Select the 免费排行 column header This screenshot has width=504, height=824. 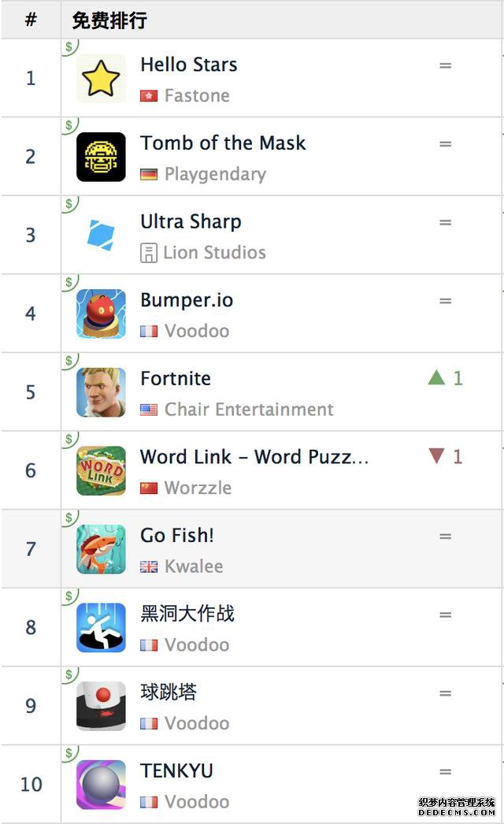(109, 20)
